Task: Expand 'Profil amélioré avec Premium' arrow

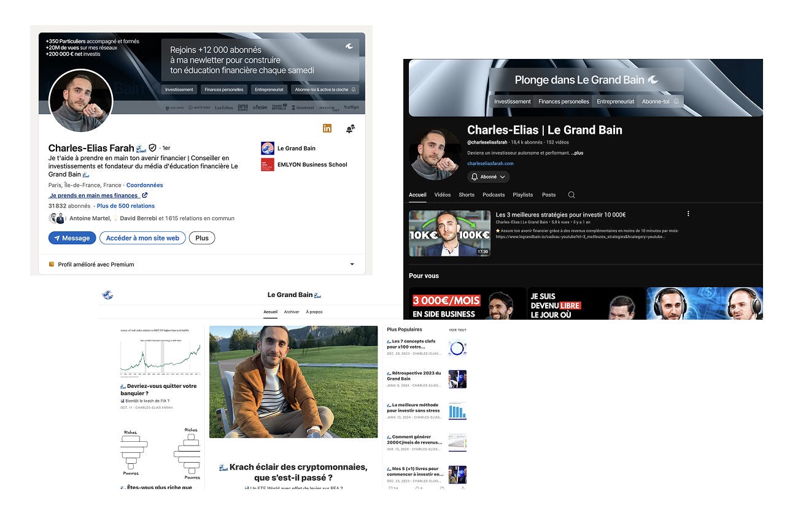Action: point(352,264)
